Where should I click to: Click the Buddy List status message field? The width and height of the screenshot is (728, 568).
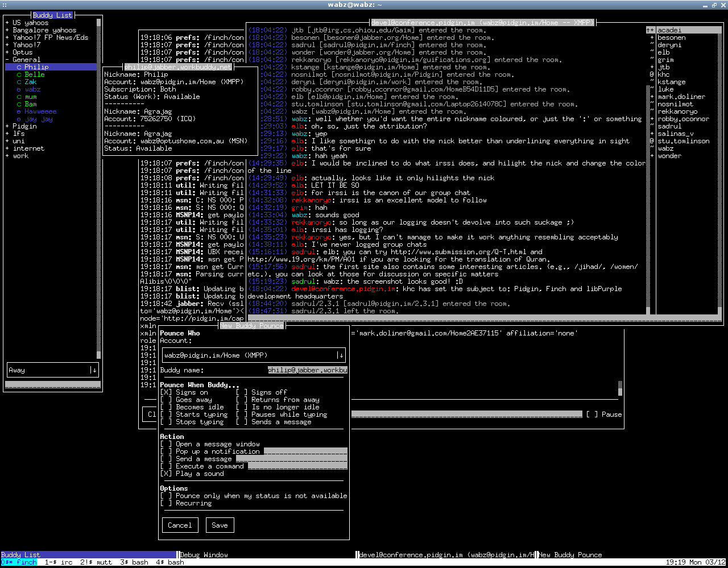(x=53, y=385)
